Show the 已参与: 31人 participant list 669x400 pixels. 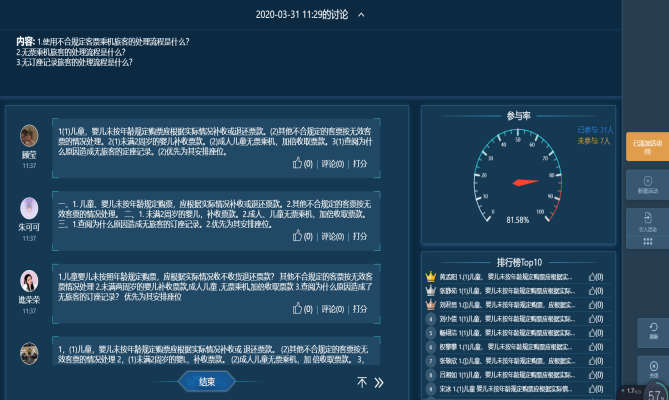click(x=595, y=130)
